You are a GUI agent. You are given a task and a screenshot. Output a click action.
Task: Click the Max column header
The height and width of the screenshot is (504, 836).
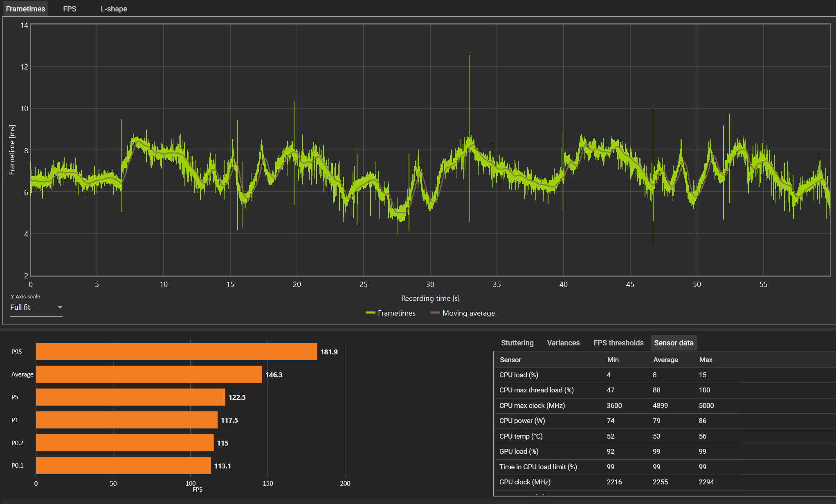pyautogui.click(x=706, y=360)
